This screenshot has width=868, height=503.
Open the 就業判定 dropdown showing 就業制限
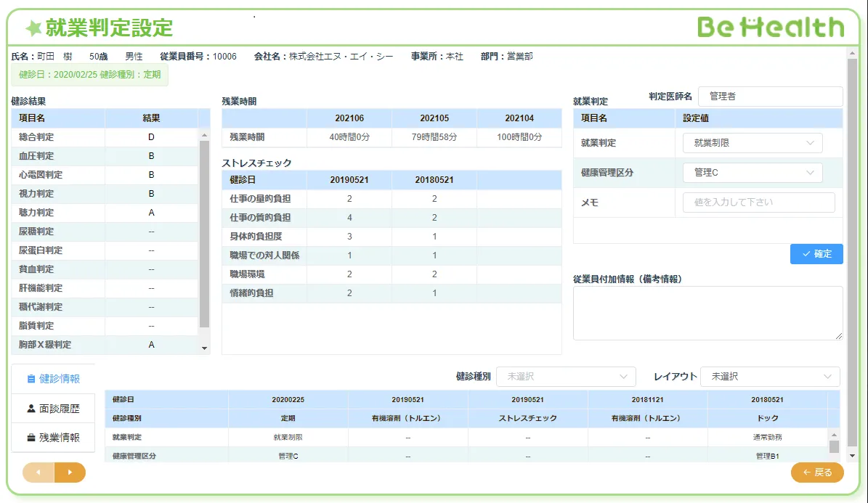tap(753, 144)
